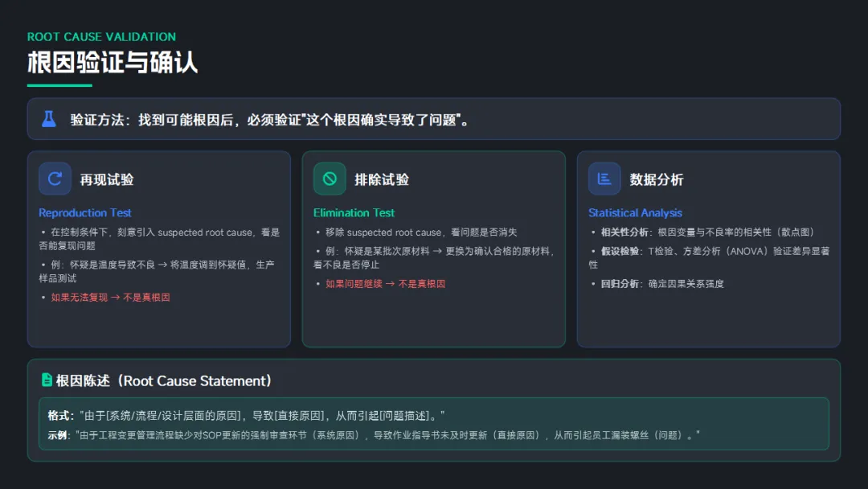Select the 示例 SOP example sentence
The width and height of the screenshot is (868, 489).
[x=374, y=435]
